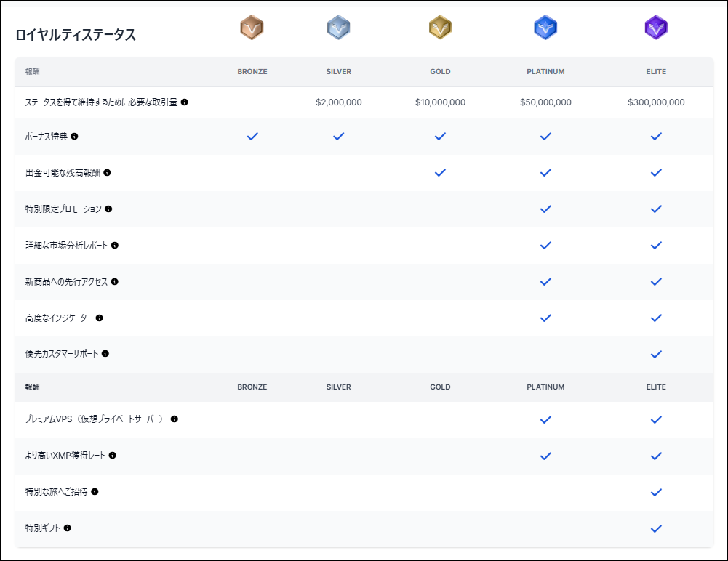728x561 pixels.
Task: Click Elite checkmark in 特別ギフト row
Action: pos(656,528)
